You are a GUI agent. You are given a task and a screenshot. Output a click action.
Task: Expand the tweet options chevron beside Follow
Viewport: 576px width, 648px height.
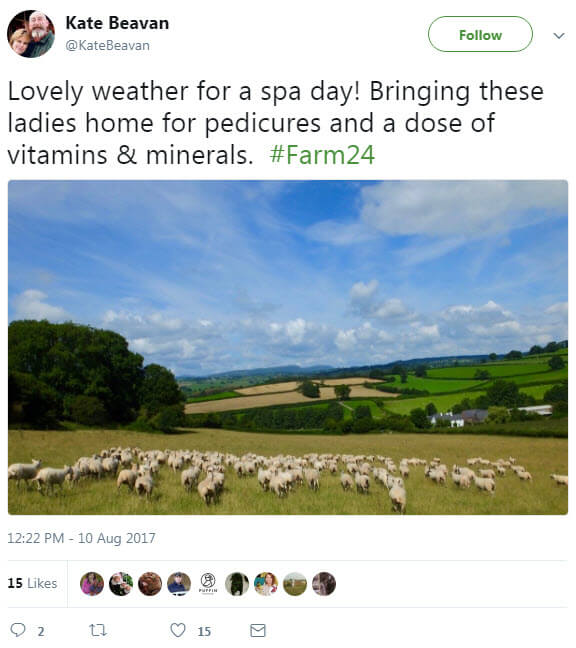559,36
